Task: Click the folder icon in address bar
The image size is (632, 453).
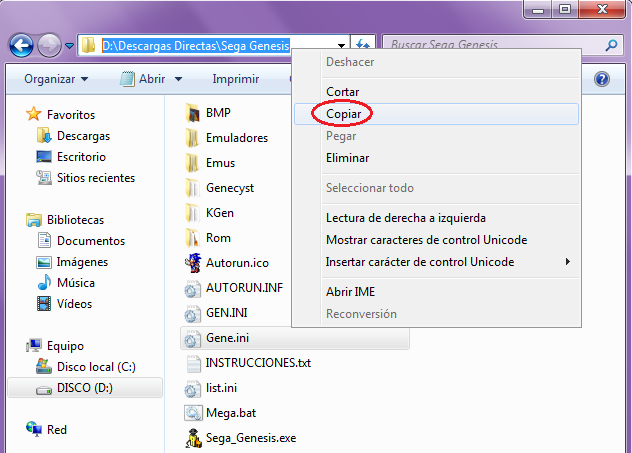Action: (x=88, y=45)
